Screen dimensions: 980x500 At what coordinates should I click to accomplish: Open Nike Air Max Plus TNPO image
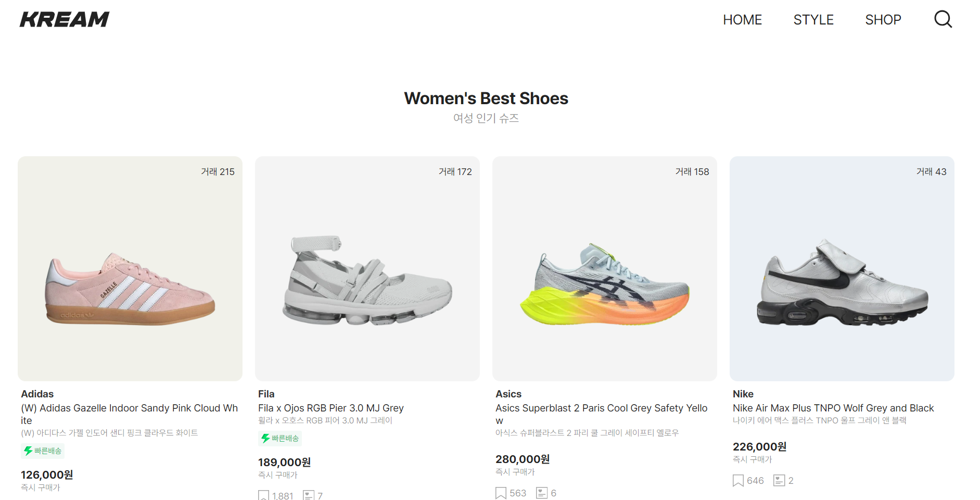click(x=842, y=269)
